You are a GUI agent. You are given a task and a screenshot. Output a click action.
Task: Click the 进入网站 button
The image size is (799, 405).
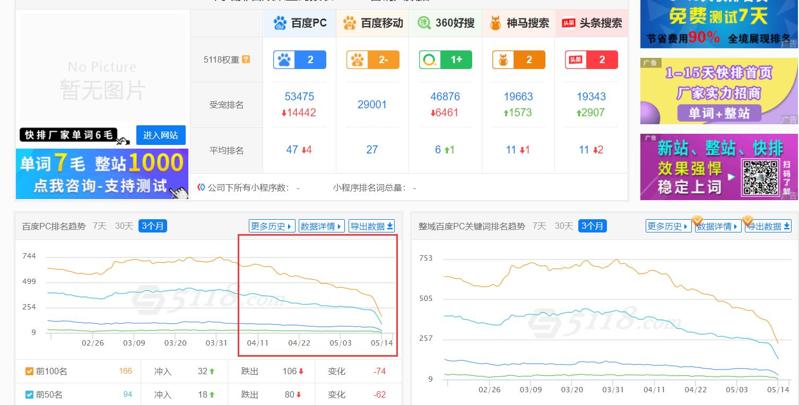163,135
